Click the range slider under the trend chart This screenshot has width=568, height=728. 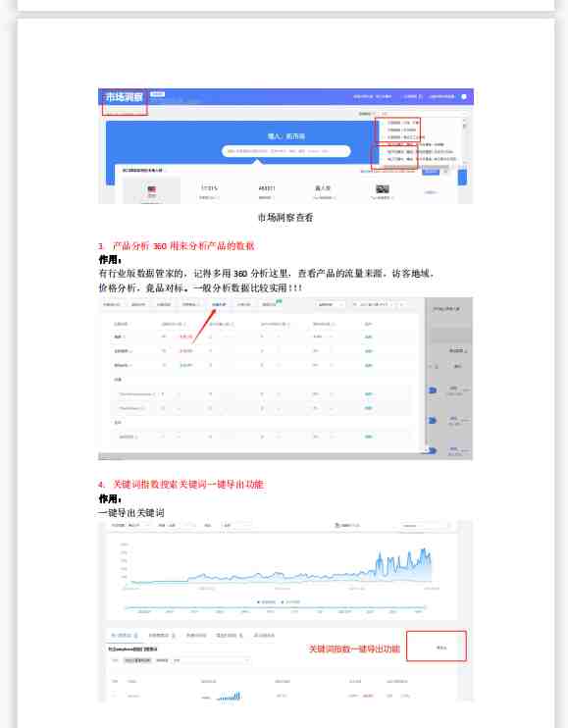click(x=276, y=607)
